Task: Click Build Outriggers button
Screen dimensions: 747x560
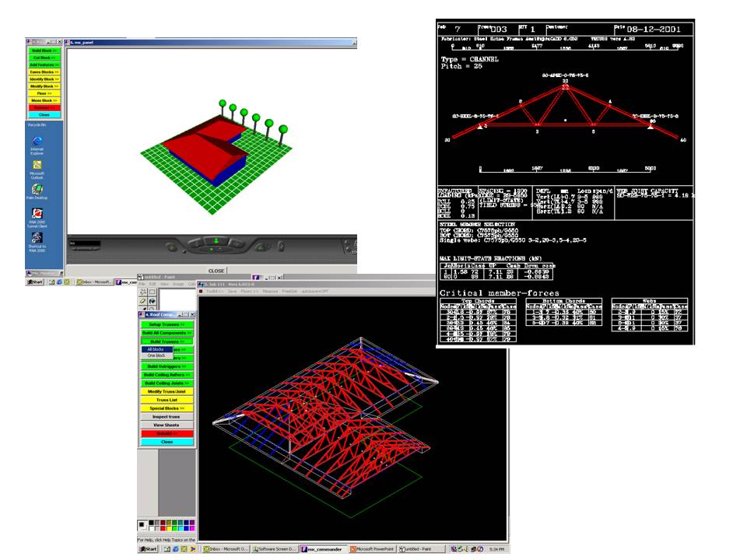Action: (167, 366)
